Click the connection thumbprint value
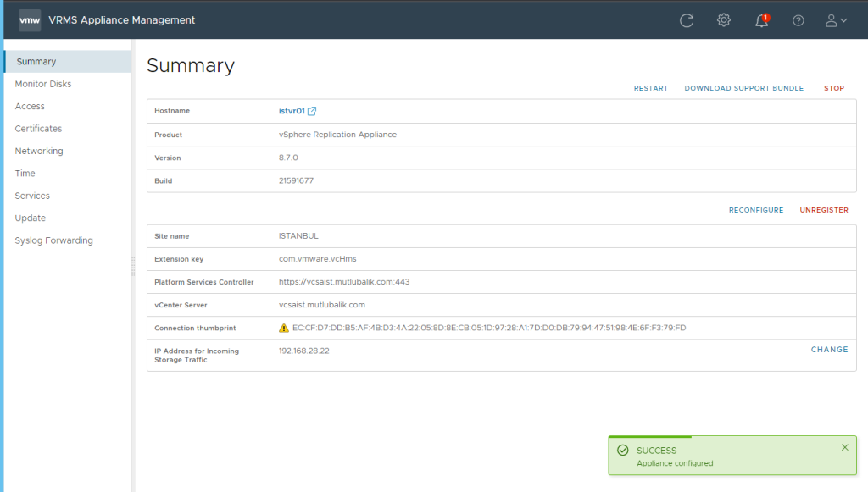 pos(489,328)
